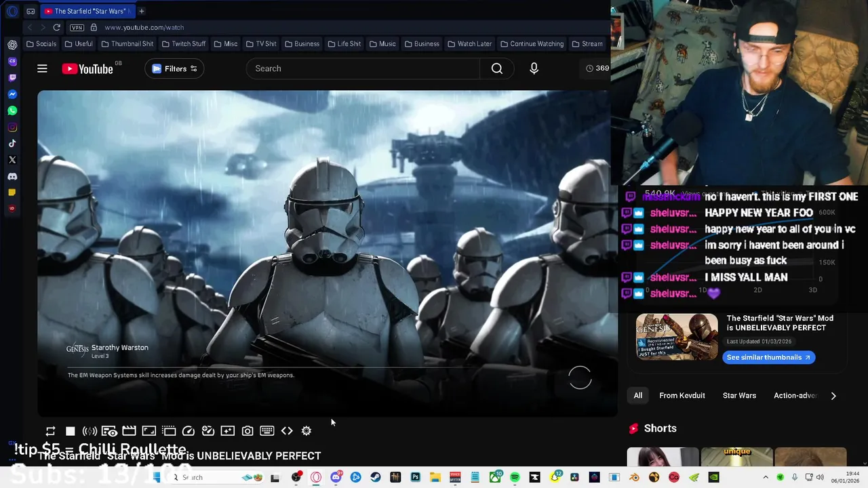Toggle the VPN badge in the address bar
868x488 pixels.
(77, 27)
